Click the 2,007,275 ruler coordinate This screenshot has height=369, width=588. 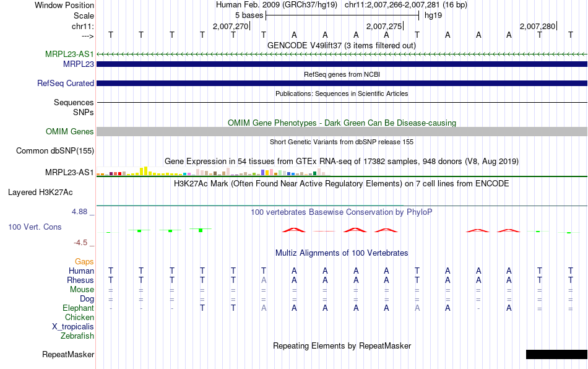coord(384,26)
